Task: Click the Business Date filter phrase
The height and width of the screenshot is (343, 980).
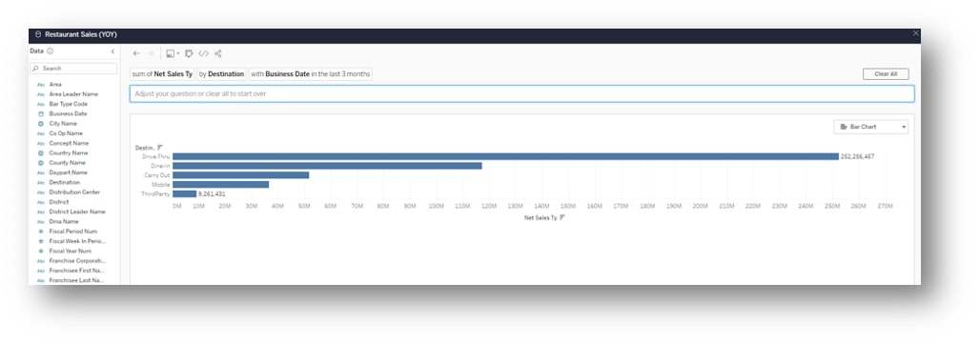Action: click(311, 73)
